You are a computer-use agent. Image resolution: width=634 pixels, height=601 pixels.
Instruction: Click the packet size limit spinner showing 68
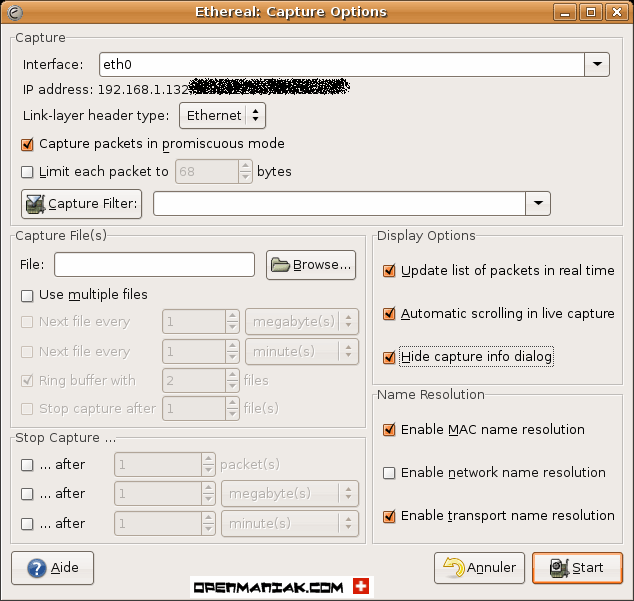(x=214, y=172)
